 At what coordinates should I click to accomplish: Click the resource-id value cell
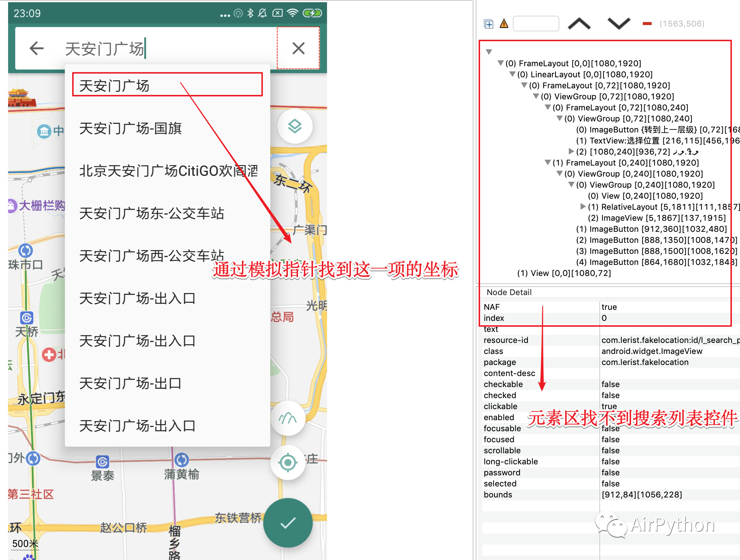click(670, 340)
